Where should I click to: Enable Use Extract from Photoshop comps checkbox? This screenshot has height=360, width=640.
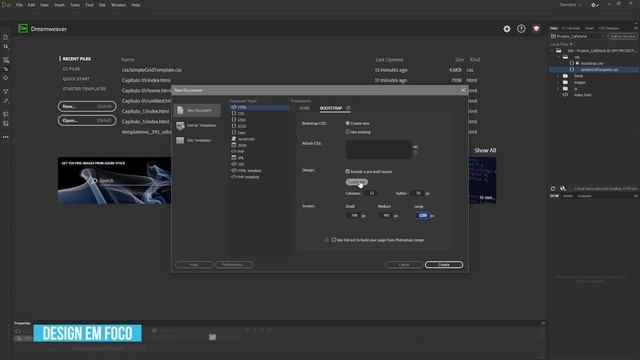tap(334, 240)
